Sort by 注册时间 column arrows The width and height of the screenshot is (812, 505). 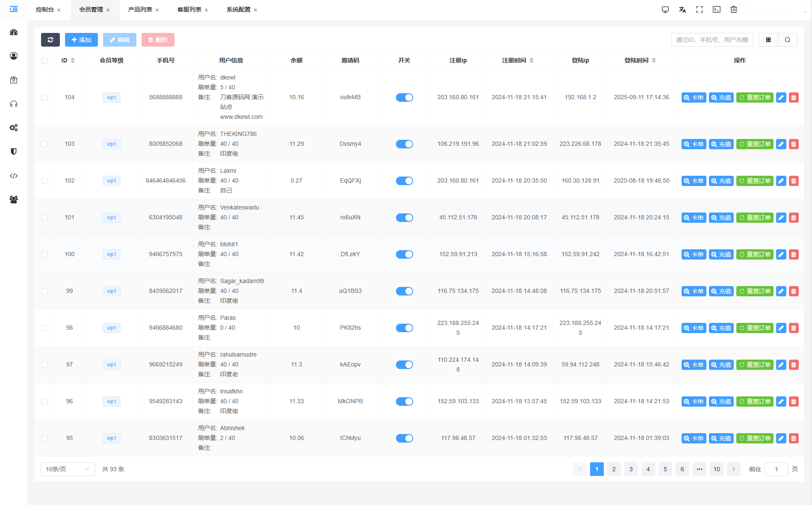pyautogui.click(x=531, y=61)
